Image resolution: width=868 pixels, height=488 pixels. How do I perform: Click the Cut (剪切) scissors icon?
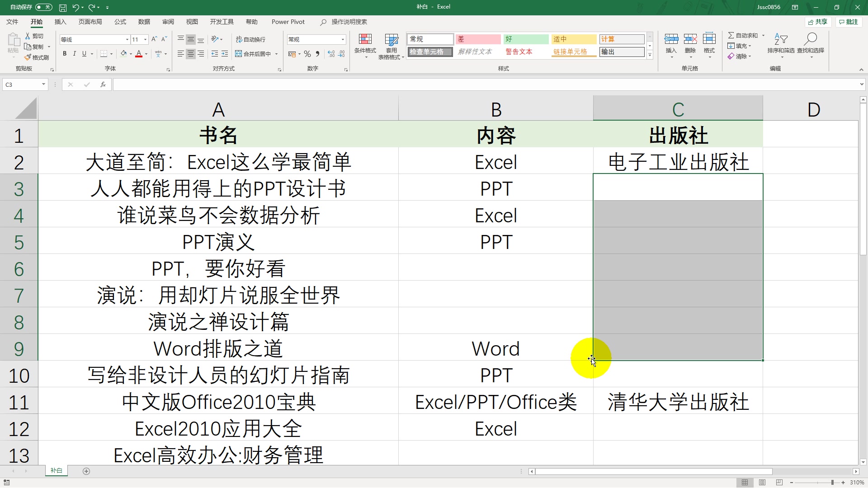pos(28,36)
